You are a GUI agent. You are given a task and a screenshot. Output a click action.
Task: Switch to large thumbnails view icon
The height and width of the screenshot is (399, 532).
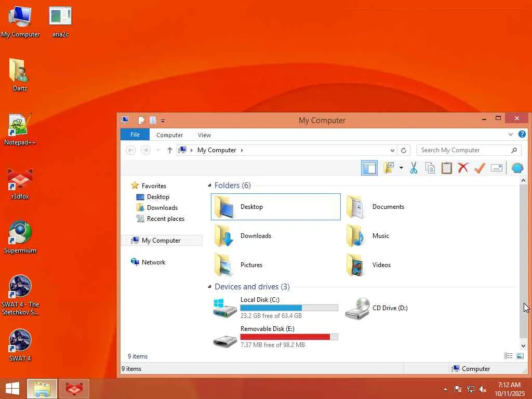coord(520,356)
